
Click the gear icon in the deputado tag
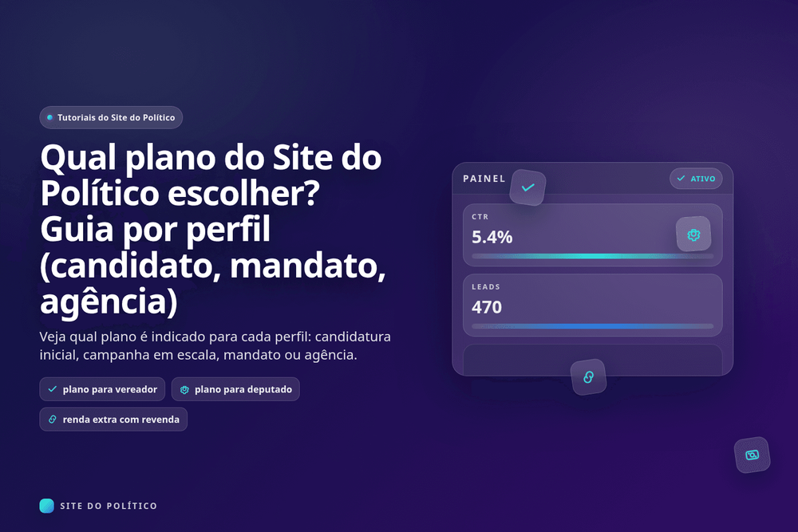tap(184, 389)
